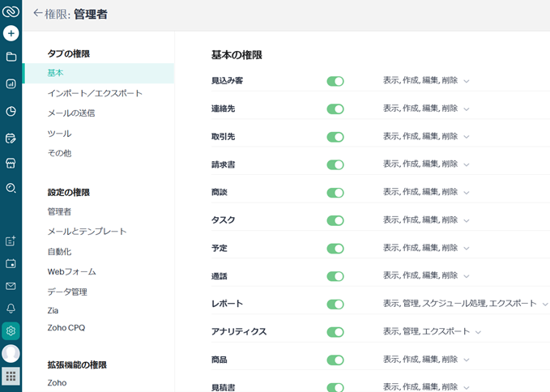550x392 pixels.
Task: Open the nine-dot apps grid icon
Action: pyautogui.click(x=11, y=377)
